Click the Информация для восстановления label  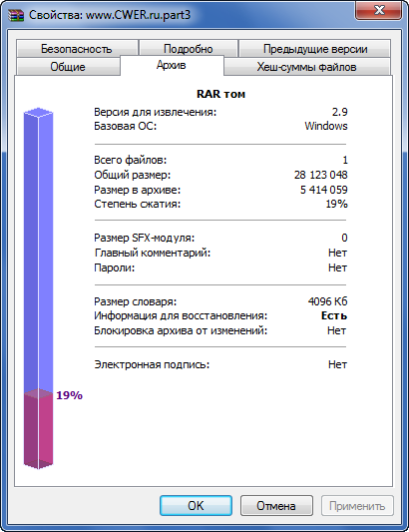181,315
